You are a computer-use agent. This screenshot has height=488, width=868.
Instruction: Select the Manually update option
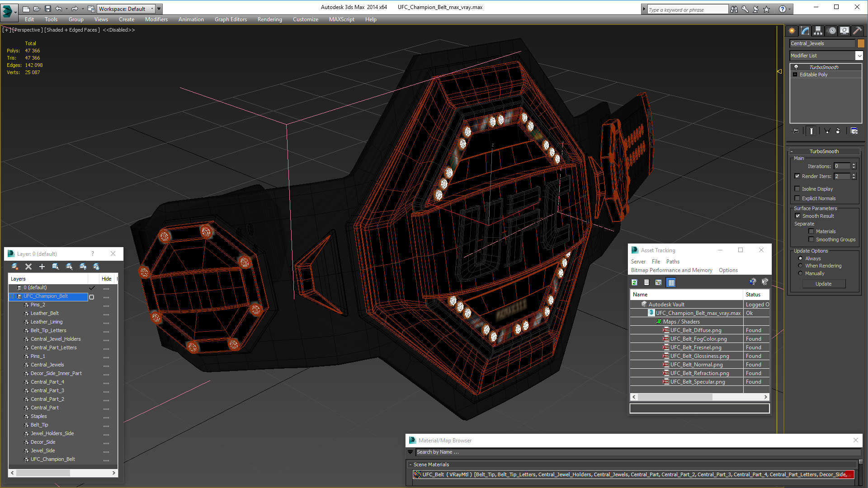click(x=801, y=273)
